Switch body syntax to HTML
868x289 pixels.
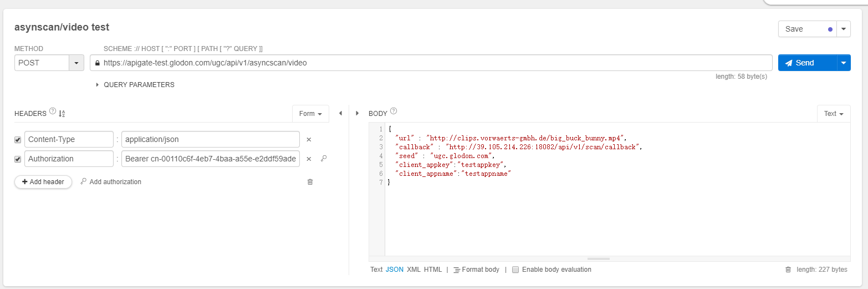(433, 270)
